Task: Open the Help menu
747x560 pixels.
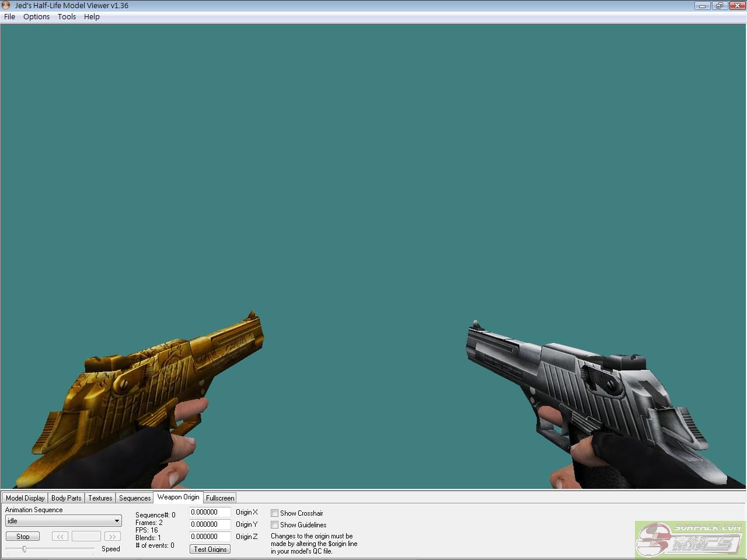Action: tap(92, 16)
